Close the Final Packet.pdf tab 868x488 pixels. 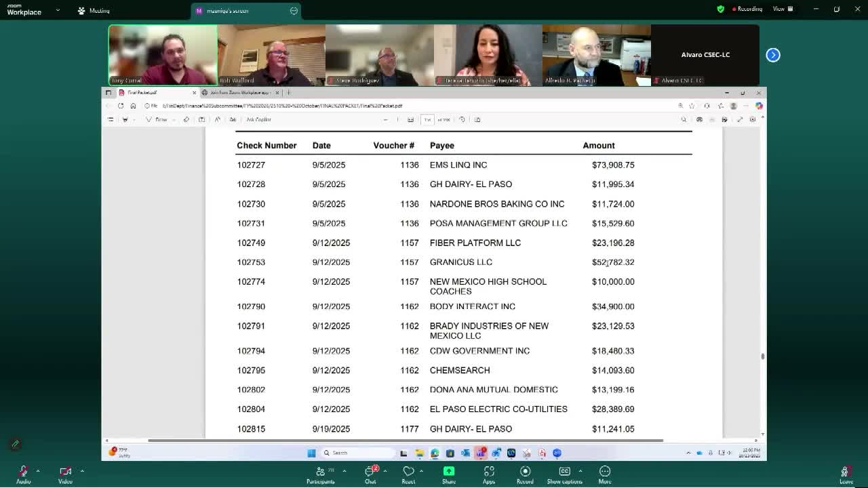coord(194,92)
